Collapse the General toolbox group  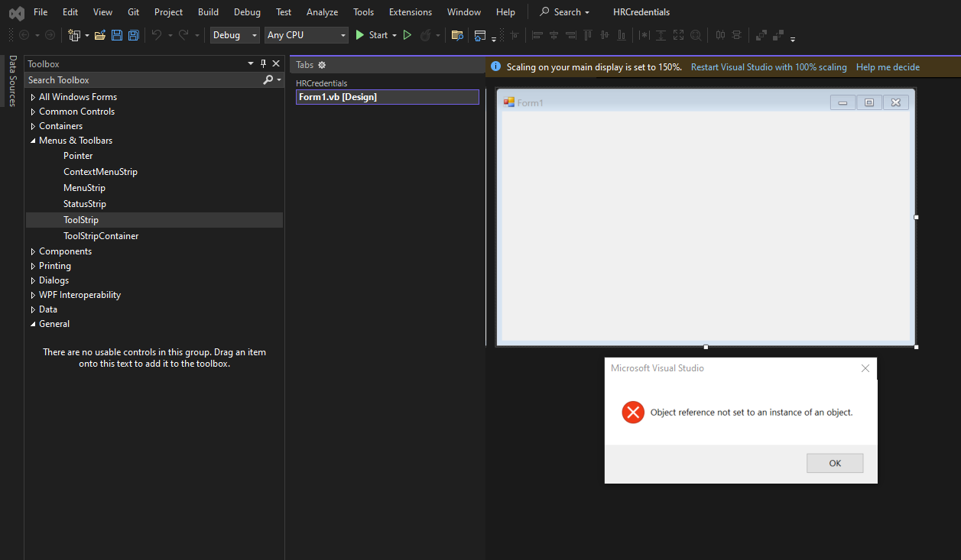(x=33, y=324)
